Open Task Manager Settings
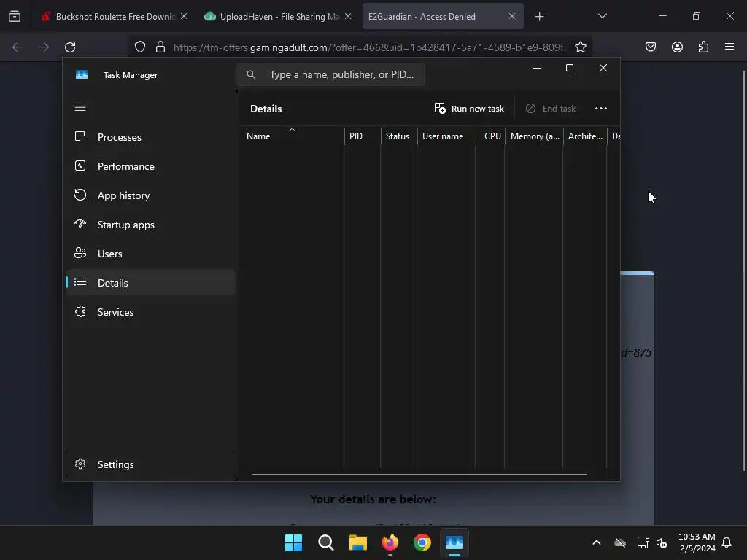 tap(150, 464)
